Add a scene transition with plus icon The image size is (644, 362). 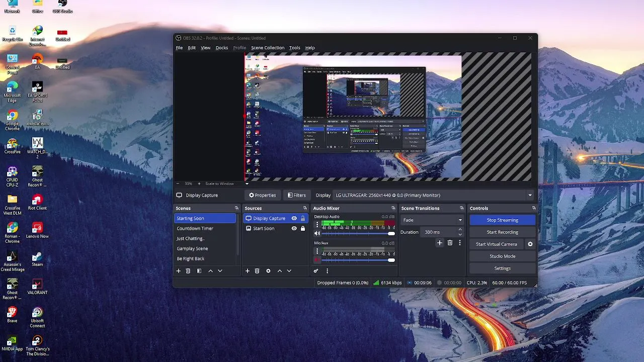tap(440, 243)
